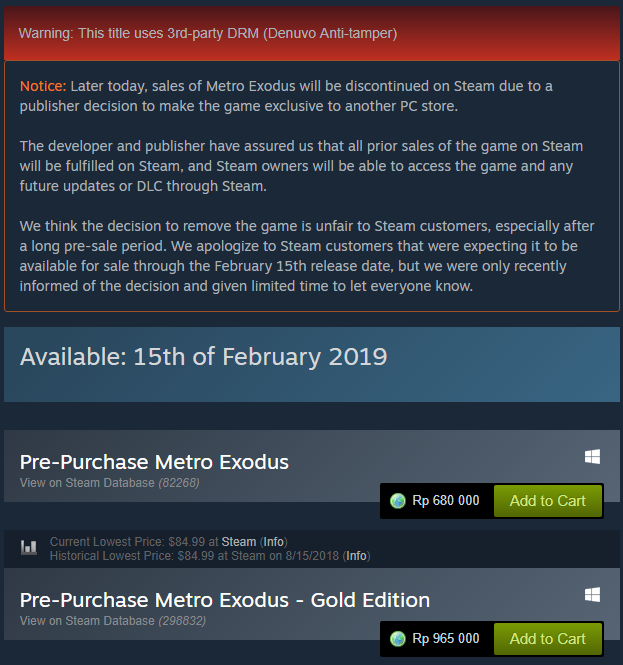
Task: Click the Rp 965 000 price label
Action: (x=445, y=639)
